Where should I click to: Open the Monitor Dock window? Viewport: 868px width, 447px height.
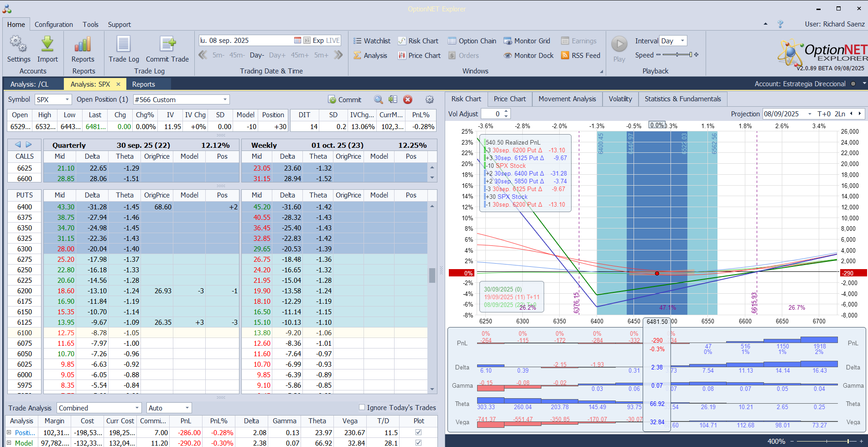[528, 56]
